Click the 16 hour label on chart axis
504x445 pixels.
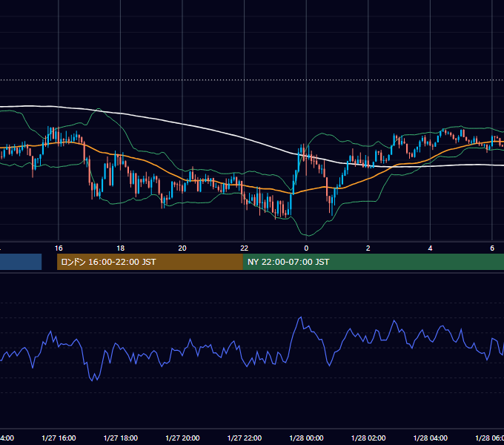59,248
